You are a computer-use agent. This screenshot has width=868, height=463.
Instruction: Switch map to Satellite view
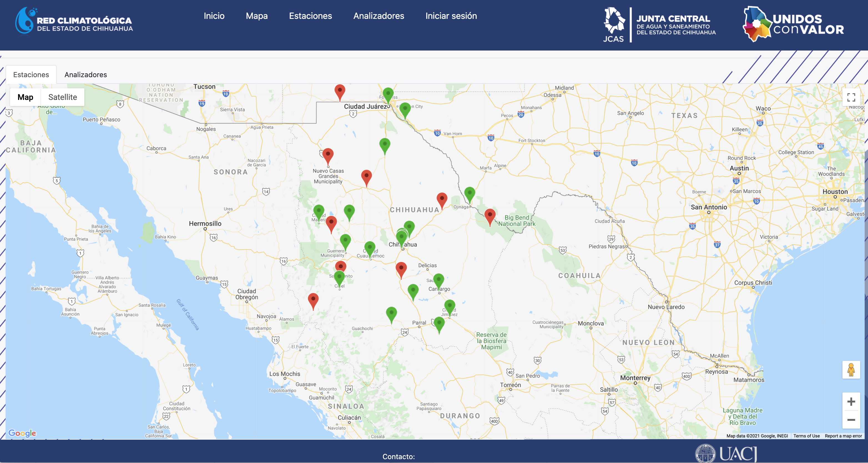pos(63,97)
